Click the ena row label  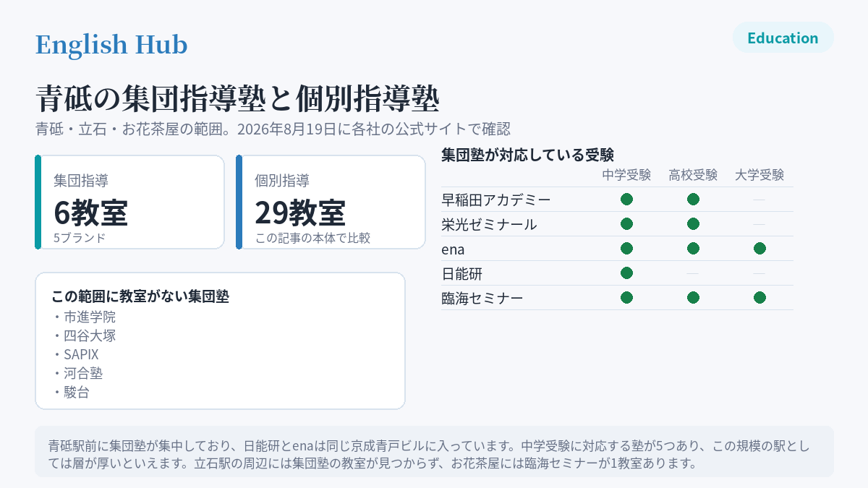click(x=453, y=249)
